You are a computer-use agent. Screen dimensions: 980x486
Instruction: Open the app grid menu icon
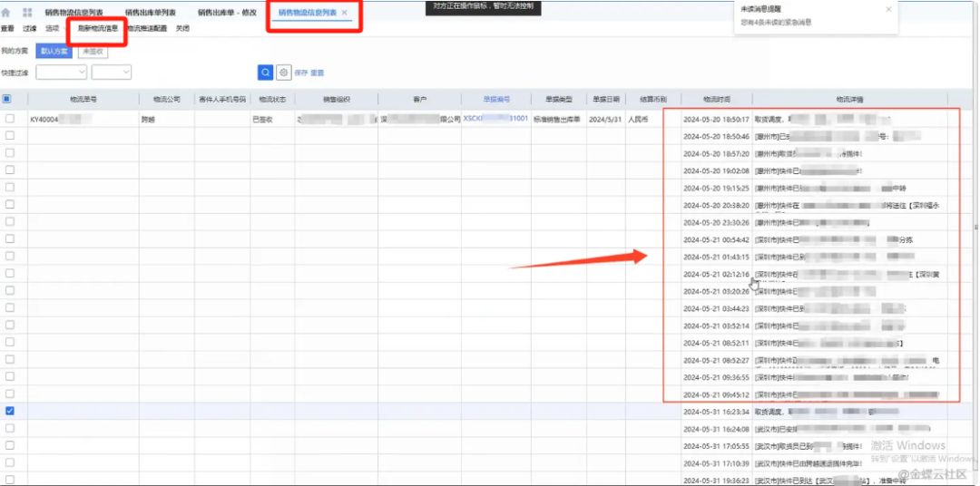25,13
